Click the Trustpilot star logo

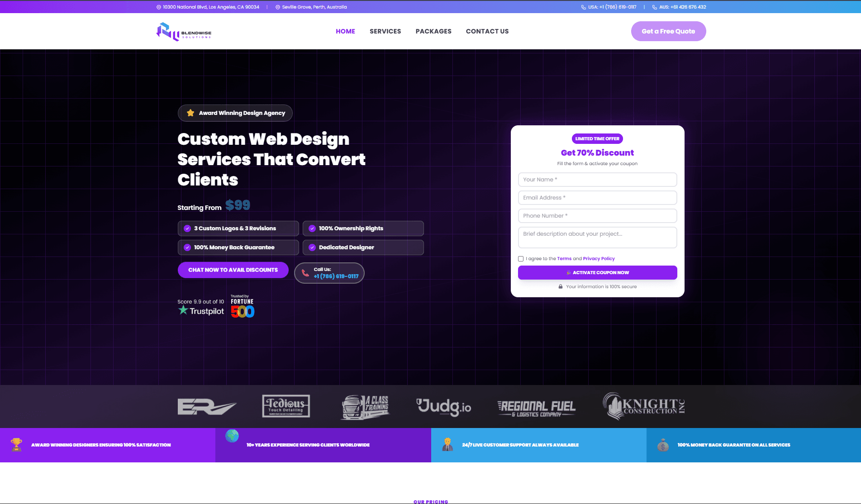coord(183,310)
